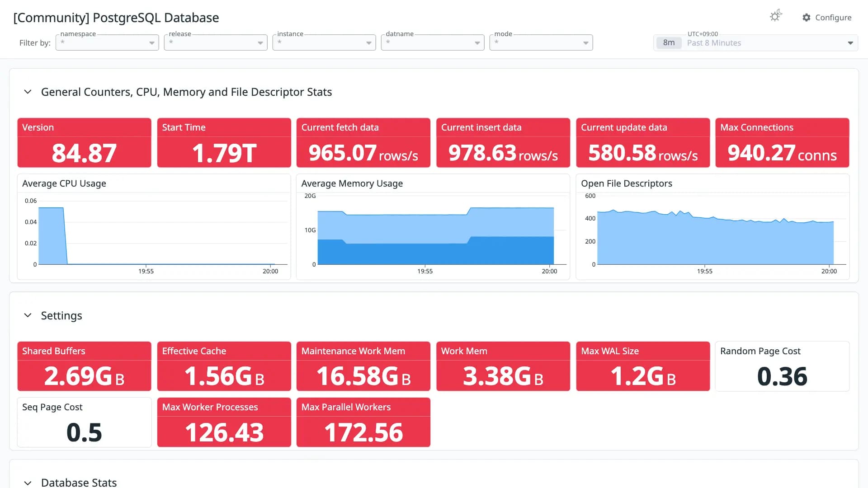Click inside the Open File Descriptors graph
Viewport: 868px width, 488px height.
coord(722,230)
